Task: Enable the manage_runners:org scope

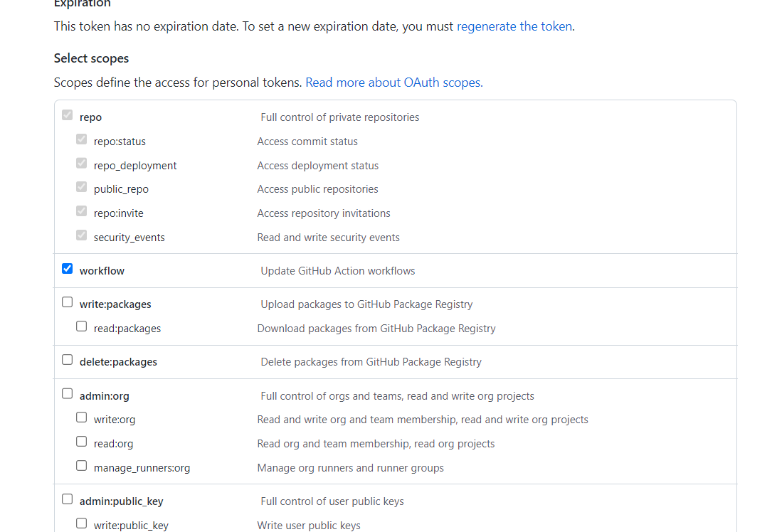Action: click(x=81, y=465)
